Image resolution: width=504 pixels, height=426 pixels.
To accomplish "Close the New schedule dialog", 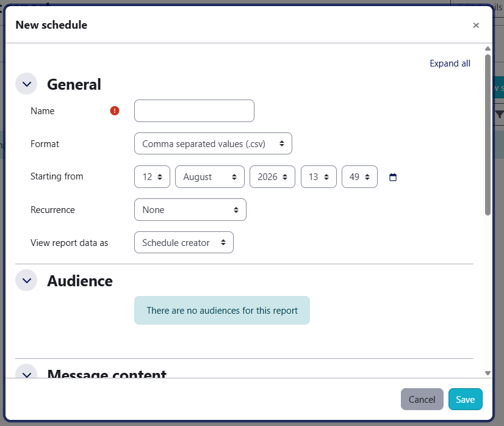I will [x=476, y=26].
